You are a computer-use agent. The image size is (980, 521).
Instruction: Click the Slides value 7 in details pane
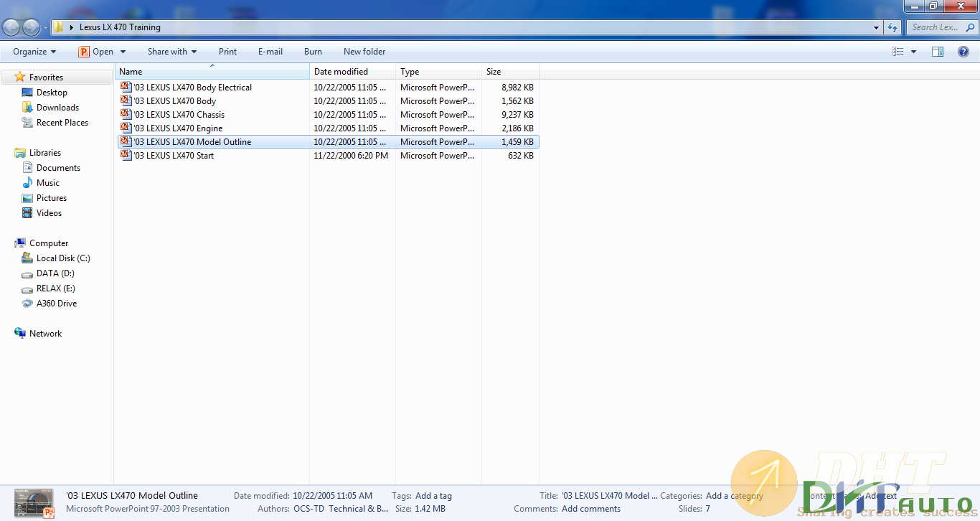(x=707, y=509)
